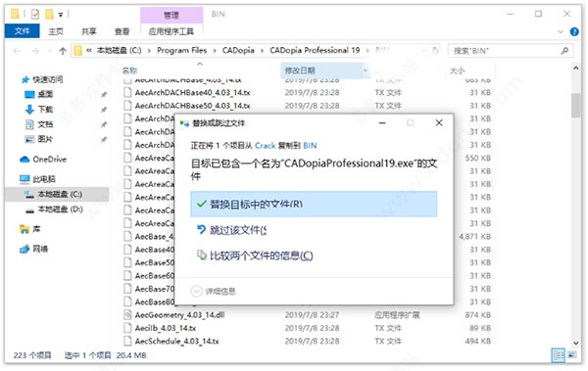Open 下载 in the navigation pane
588x371 pixels.
pyautogui.click(x=45, y=110)
